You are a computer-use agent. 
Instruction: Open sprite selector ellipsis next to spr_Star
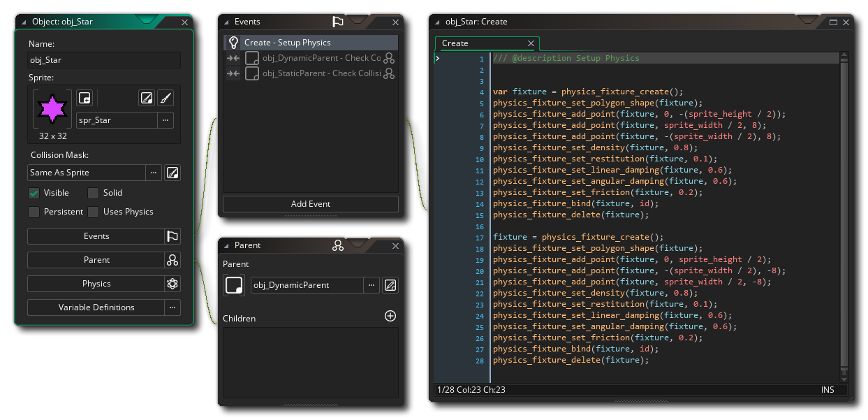pyautogui.click(x=165, y=120)
